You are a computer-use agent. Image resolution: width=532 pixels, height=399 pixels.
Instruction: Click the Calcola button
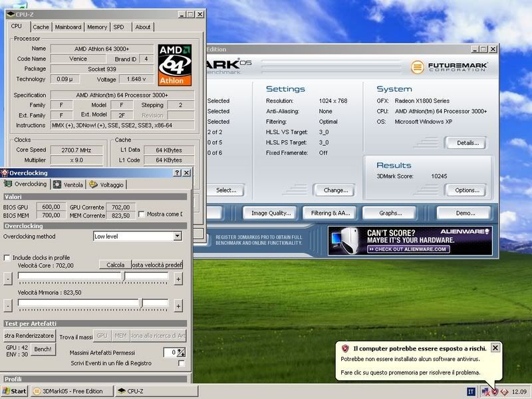pyautogui.click(x=115, y=265)
